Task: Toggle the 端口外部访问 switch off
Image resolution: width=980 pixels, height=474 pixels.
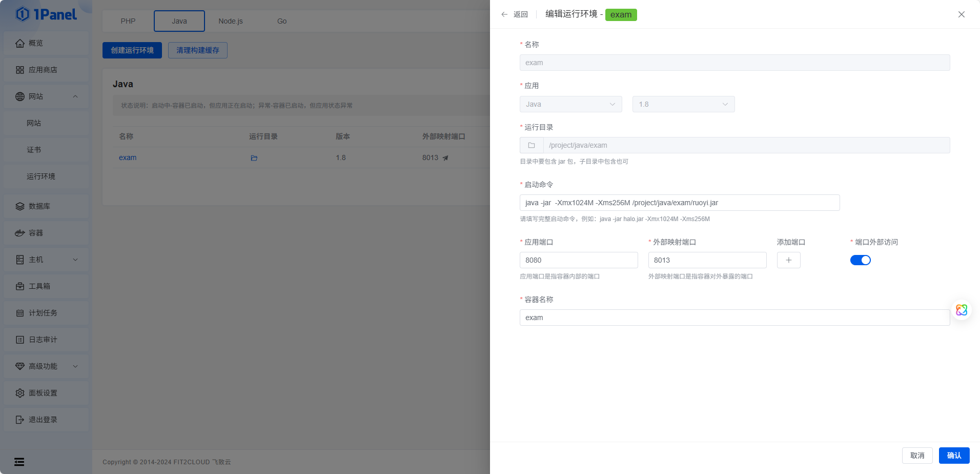Action: click(860, 260)
